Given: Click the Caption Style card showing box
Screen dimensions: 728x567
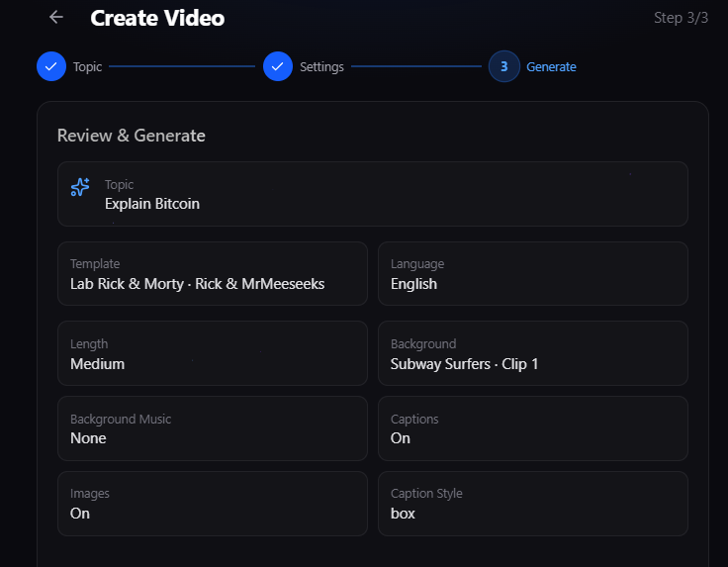Looking at the screenshot, I should 532,504.
